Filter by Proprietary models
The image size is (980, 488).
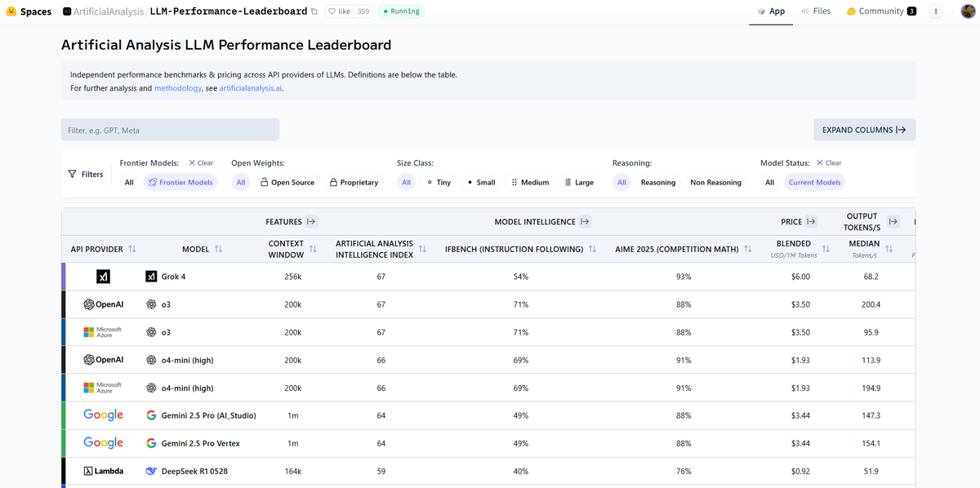point(354,182)
